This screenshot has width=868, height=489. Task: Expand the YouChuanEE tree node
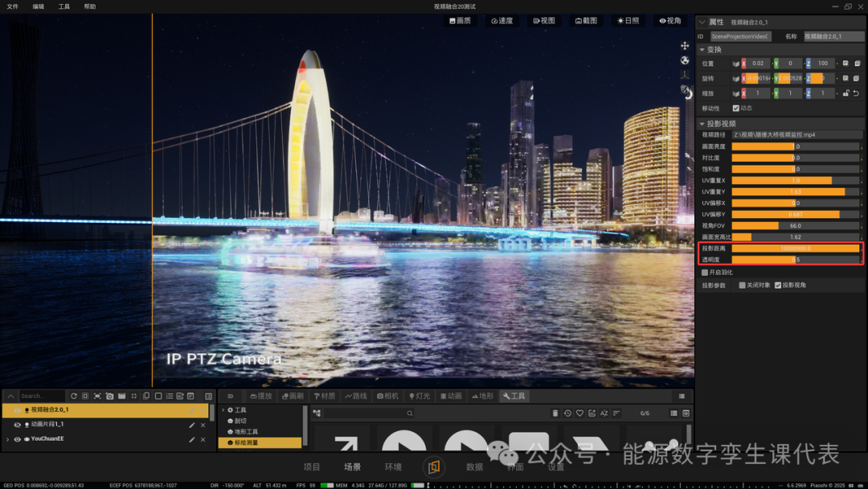[8, 439]
